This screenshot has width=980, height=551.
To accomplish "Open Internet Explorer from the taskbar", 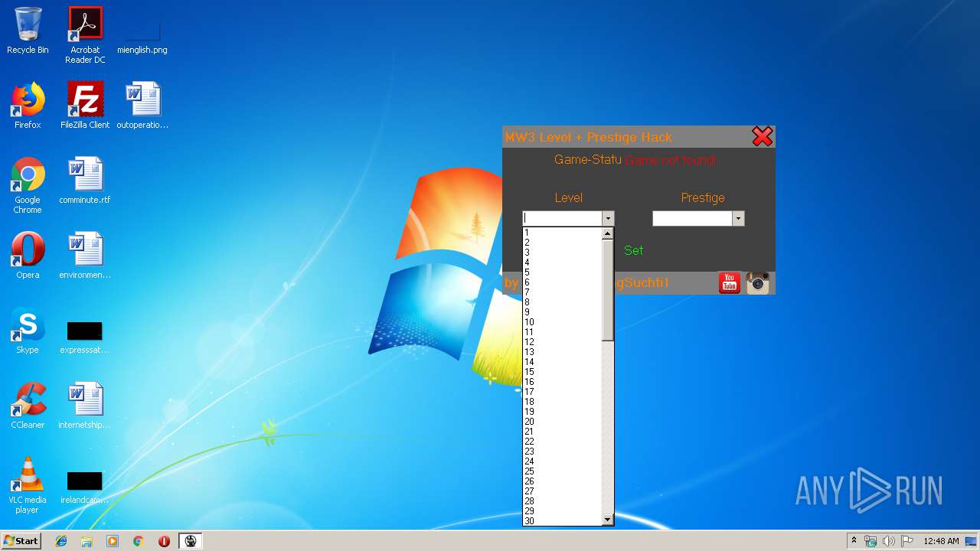I will (61, 541).
